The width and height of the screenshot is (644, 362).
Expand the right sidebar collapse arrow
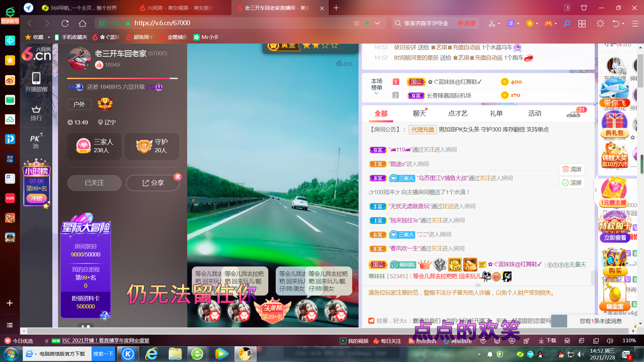tap(596, 190)
